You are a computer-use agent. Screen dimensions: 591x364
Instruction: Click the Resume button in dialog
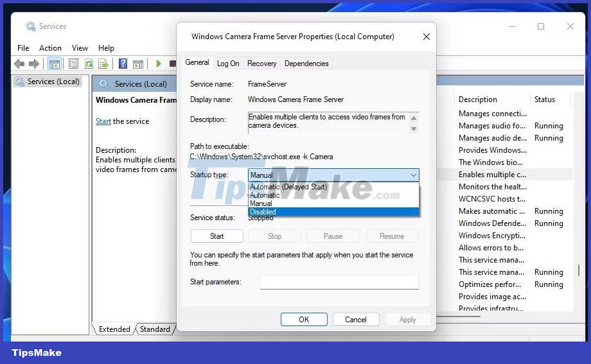click(392, 236)
